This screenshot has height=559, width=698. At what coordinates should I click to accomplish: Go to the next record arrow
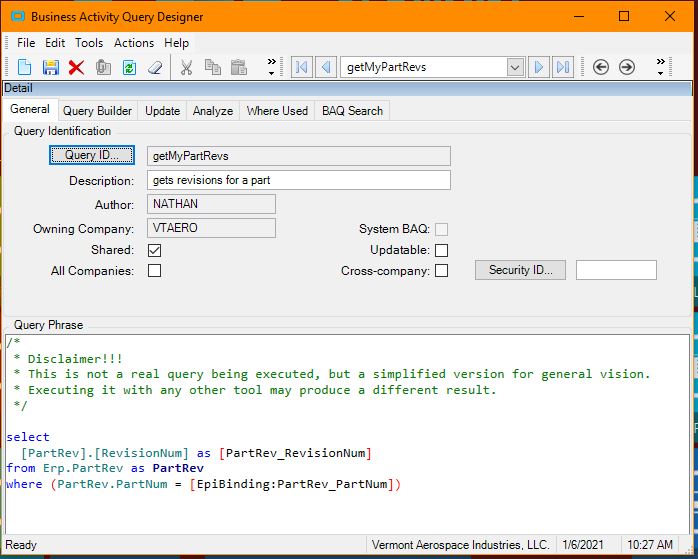tap(539, 67)
